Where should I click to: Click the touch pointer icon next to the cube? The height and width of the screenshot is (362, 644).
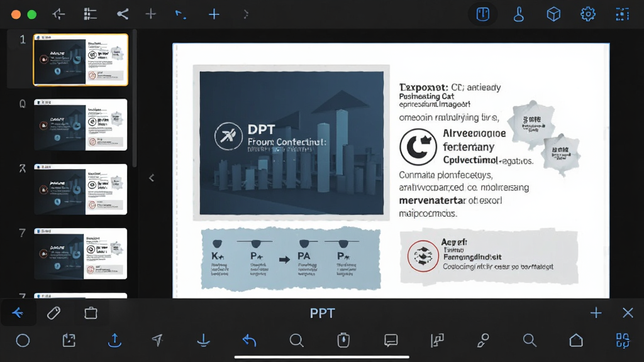click(519, 14)
